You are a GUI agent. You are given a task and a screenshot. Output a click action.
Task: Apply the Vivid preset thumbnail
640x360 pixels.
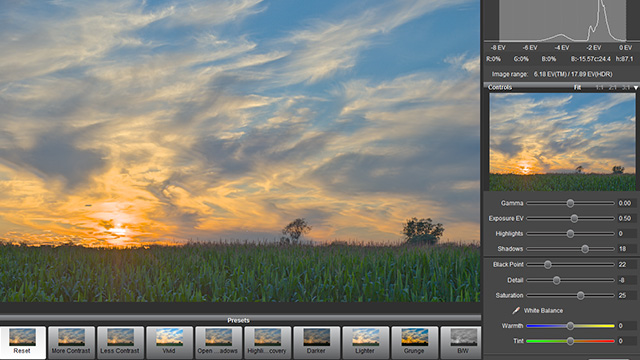click(x=169, y=342)
